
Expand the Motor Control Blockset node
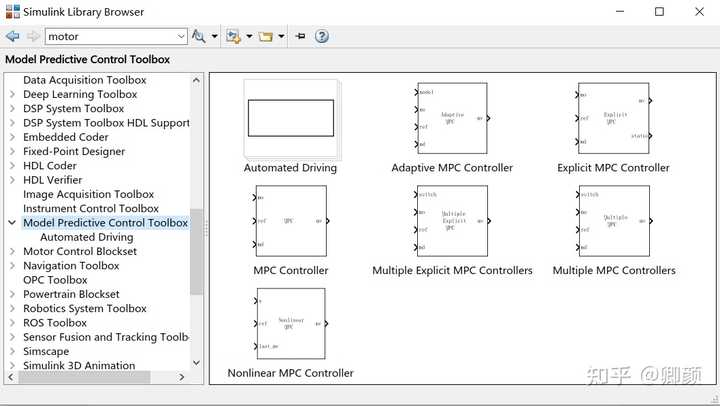pos(12,251)
